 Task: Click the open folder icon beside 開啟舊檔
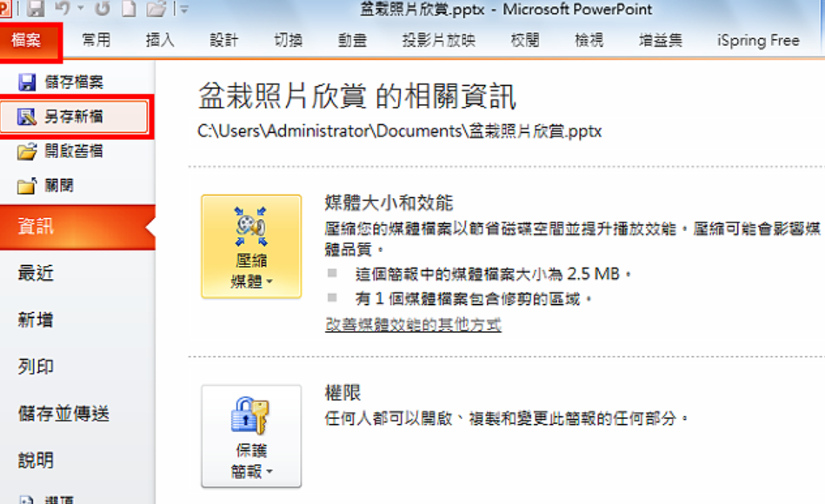[27, 151]
